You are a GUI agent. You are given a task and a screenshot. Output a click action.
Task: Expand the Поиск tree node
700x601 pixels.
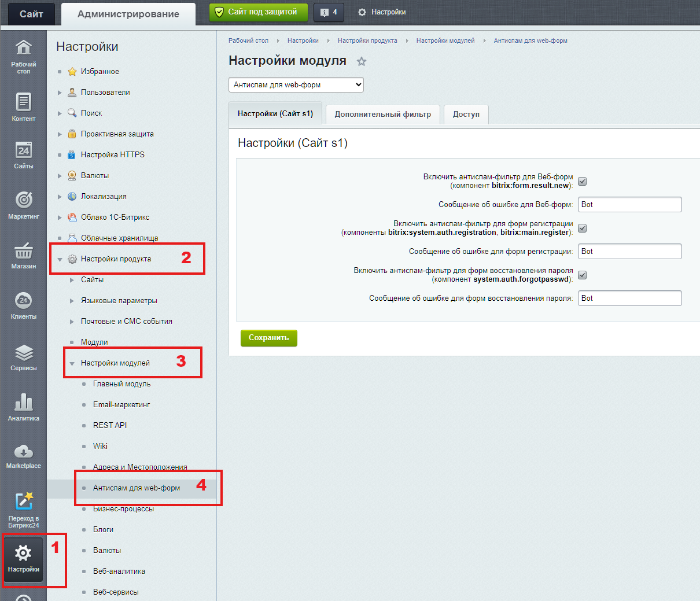[x=60, y=113]
